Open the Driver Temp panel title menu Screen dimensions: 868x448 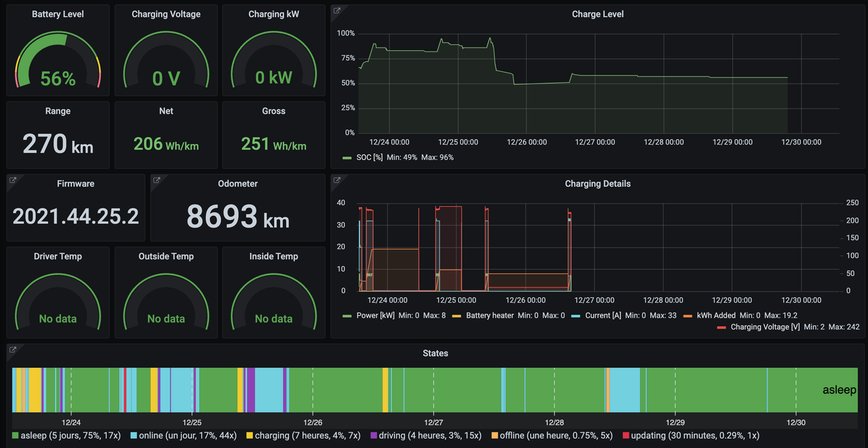tap(58, 257)
